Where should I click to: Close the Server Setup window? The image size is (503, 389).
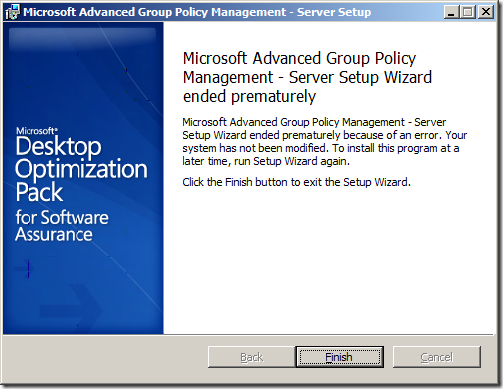[486, 12]
